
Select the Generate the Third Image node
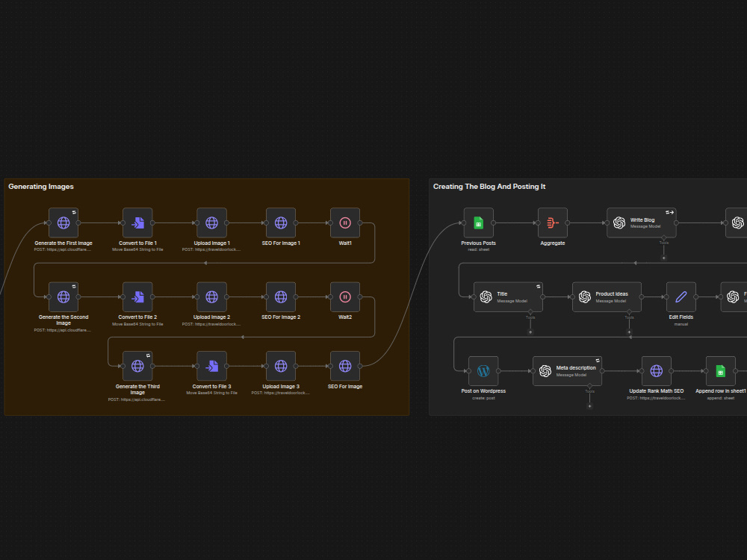pyautogui.click(x=137, y=366)
